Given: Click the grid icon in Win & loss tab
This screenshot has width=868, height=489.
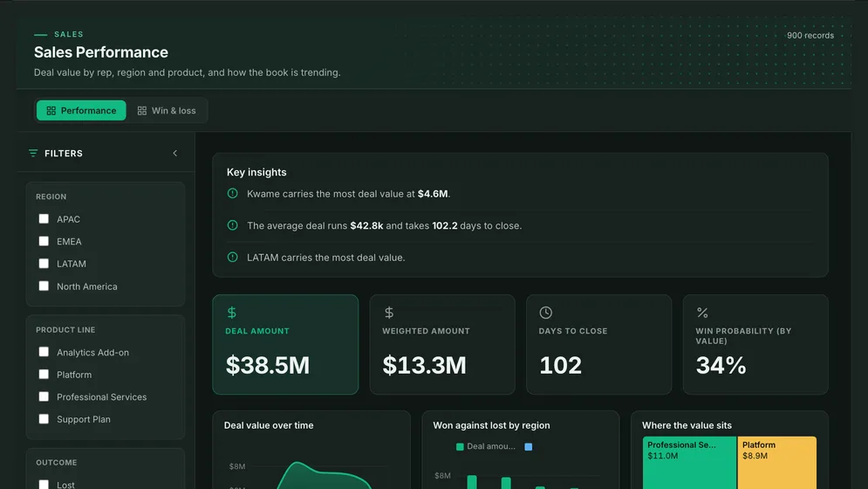Looking at the screenshot, I should 142,110.
